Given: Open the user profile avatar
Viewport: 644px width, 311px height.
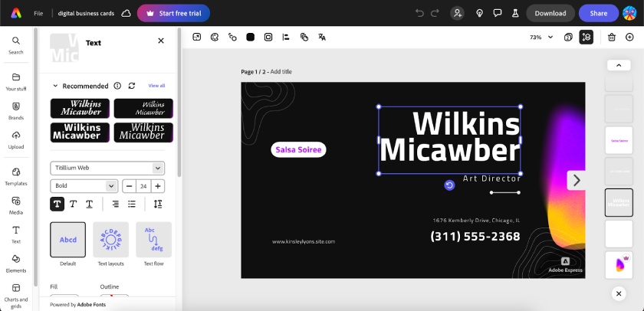Looking at the screenshot, I should click(629, 13).
